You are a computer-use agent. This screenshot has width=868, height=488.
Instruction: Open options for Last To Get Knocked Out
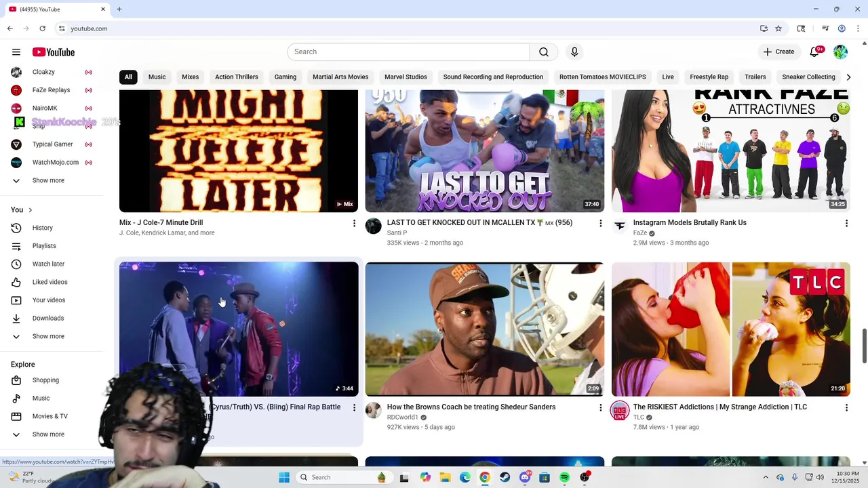(600, 223)
